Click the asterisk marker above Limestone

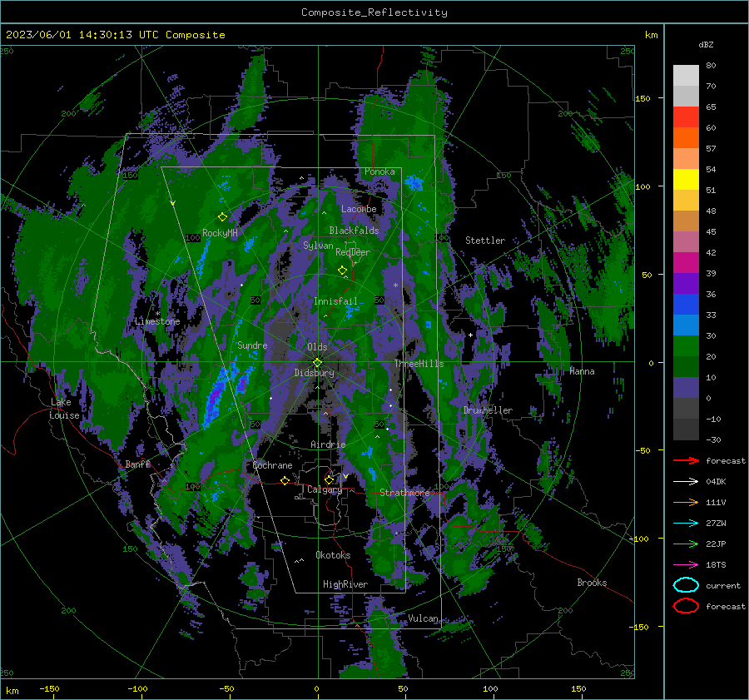[x=157, y=314]
